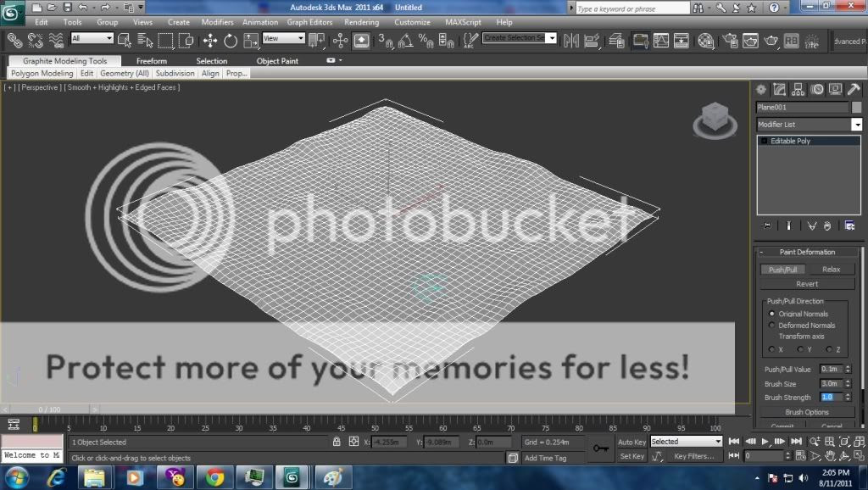
Task: Toggle Window/Crossing selection icon
Action: 186,41
